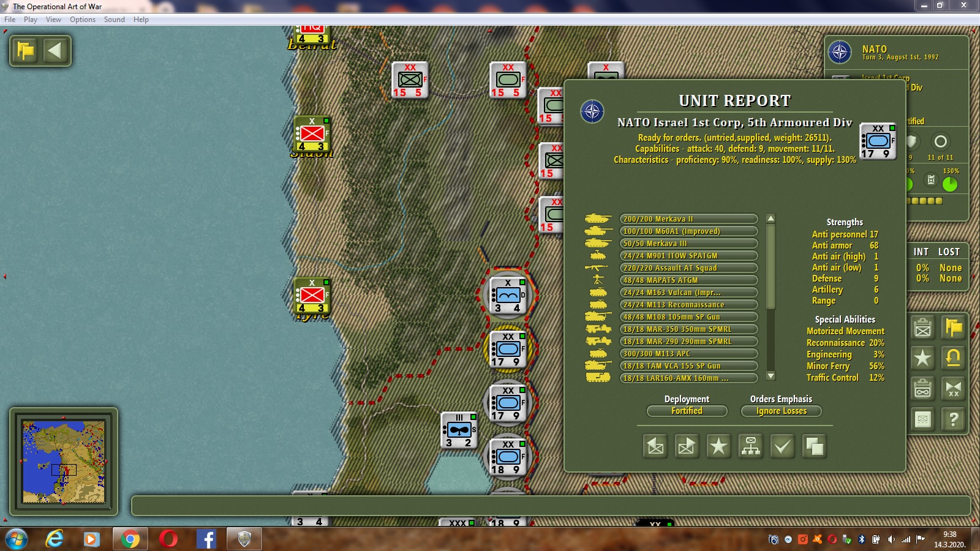Click the NATO emblem in Unit Report header
980x551 pixels.
tap(592, 111)
